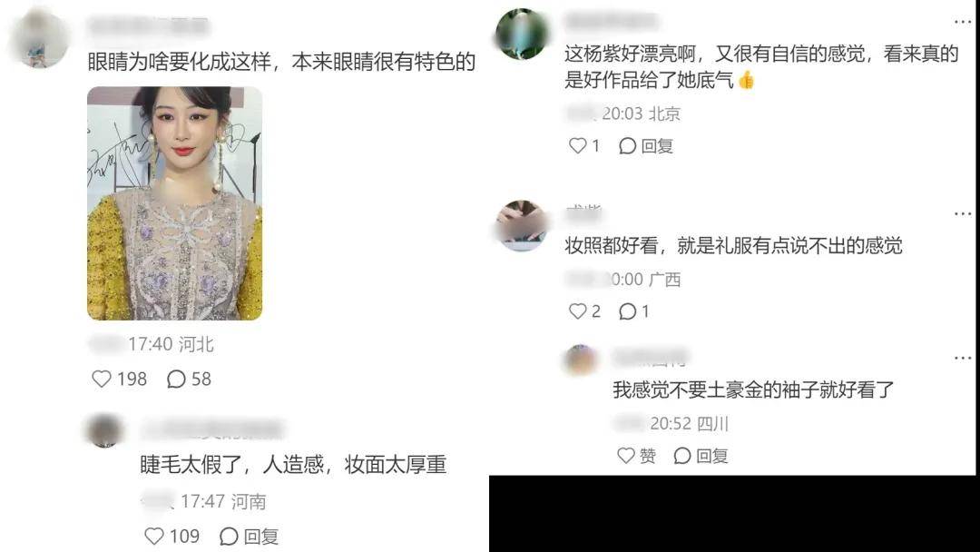This screenshot has width=980, height=552.
Task: Open the avatar of the 河北 commenter
Action: coord(39,39)
